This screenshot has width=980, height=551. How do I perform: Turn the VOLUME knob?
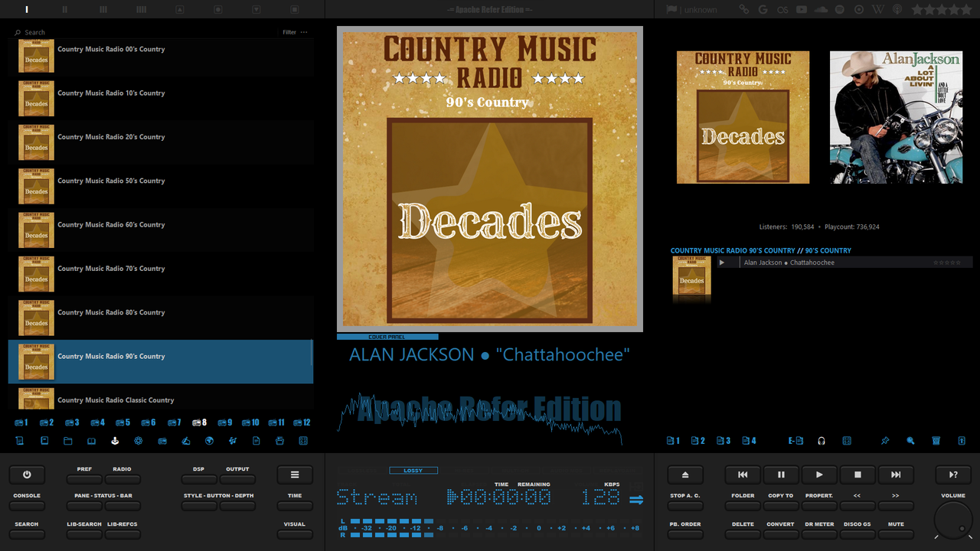coord(953,520)
